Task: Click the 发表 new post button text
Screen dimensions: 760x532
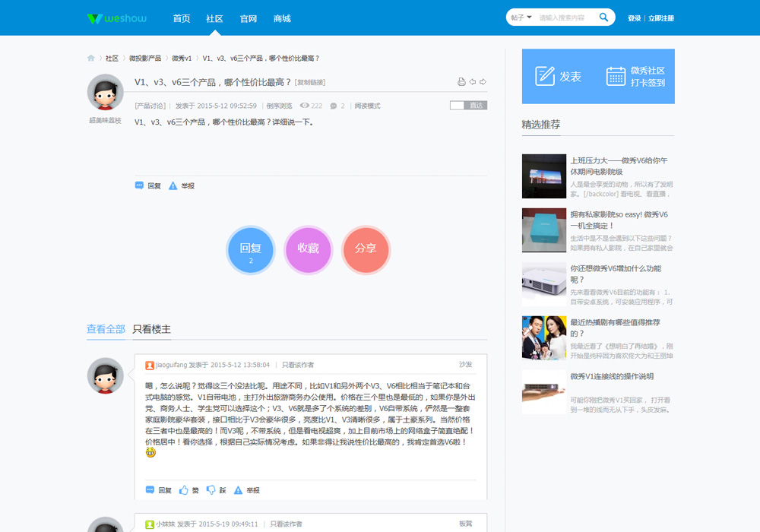Action: point(570,77)
